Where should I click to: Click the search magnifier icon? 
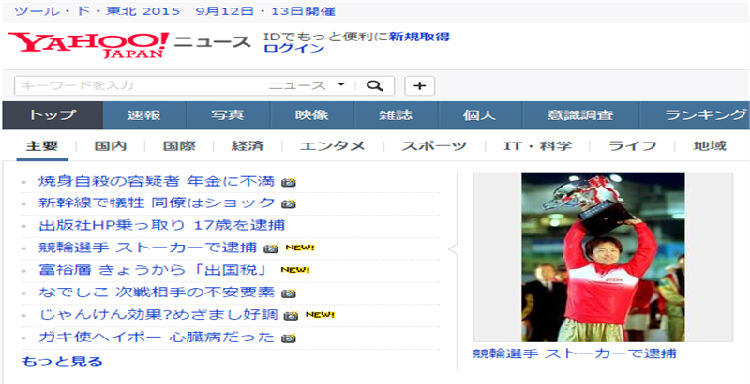point(375,86)
